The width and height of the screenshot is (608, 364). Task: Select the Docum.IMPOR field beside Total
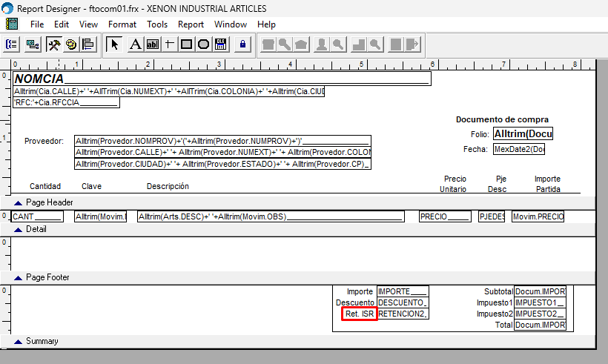coord(540,325)
